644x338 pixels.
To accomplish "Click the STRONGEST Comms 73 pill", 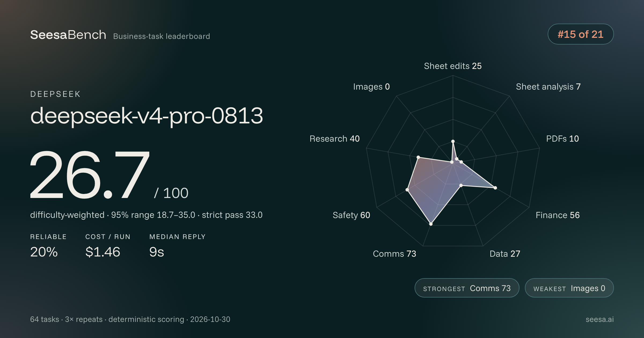I will click(467, 288).
